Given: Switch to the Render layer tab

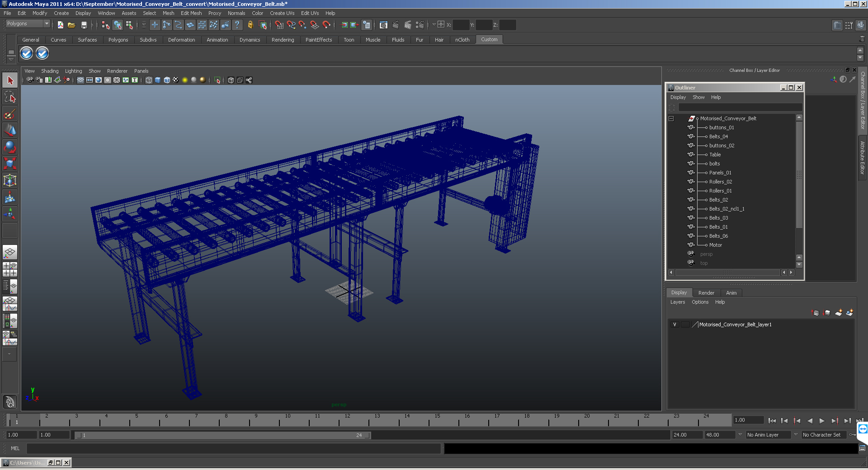Looking at the screenshot, I should pyautogui.click(x=706, y=293).
